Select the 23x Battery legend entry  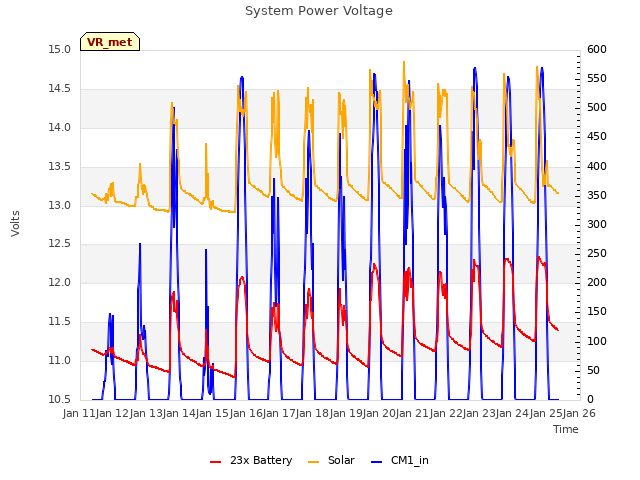pos(251,460)
